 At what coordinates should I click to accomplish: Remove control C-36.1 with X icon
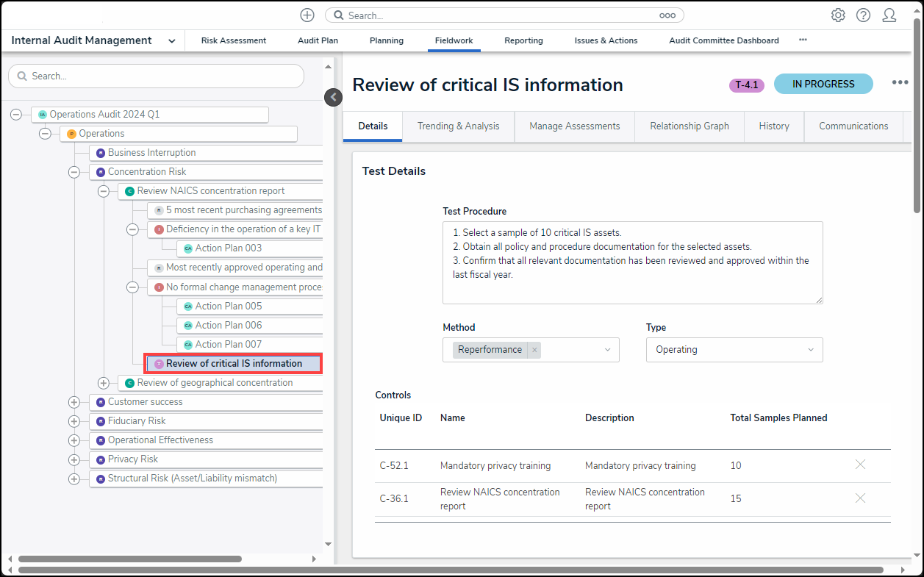tap(860, 498)
